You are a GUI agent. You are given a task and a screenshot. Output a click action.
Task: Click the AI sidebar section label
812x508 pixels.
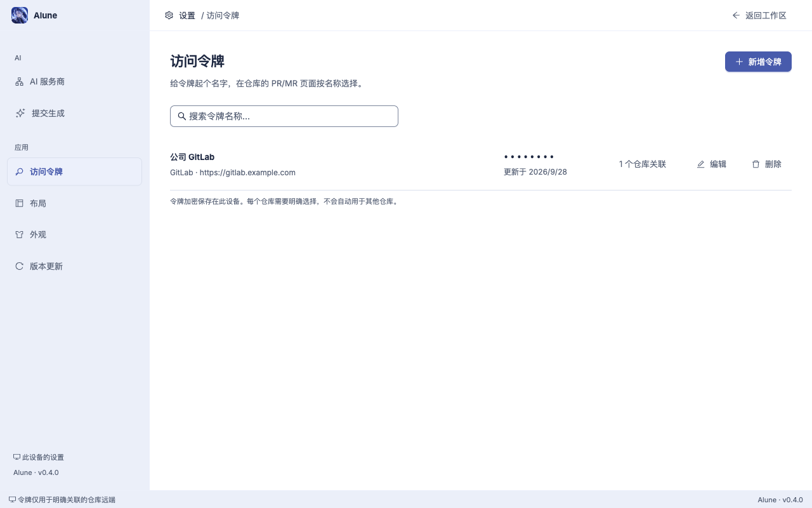(x=18, y=58)
